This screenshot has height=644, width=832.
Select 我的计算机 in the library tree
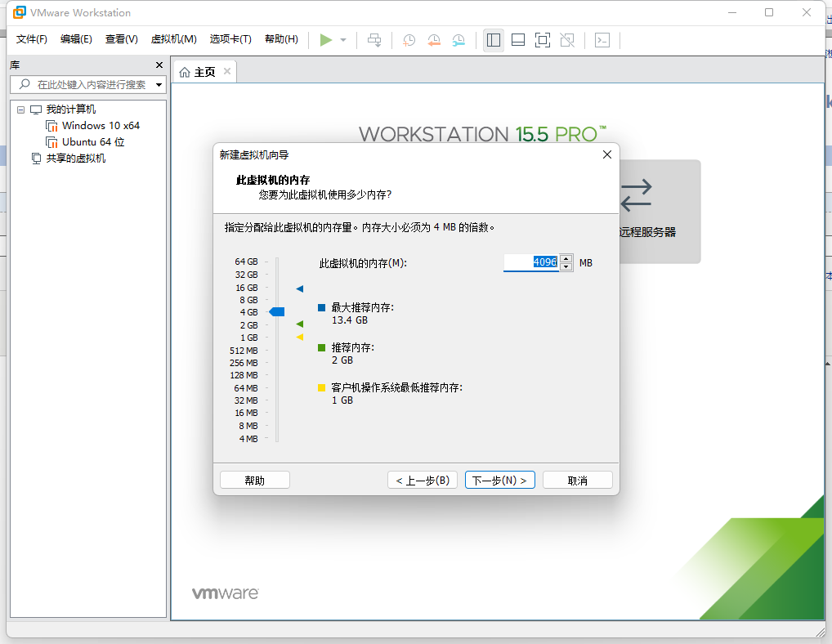pyautogui.click(x=70, y=110)
